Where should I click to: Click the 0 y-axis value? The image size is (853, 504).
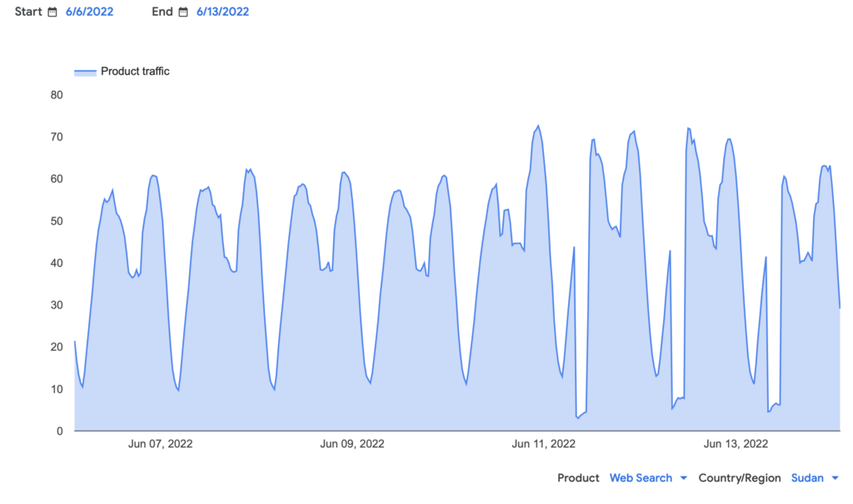(60, 431)
